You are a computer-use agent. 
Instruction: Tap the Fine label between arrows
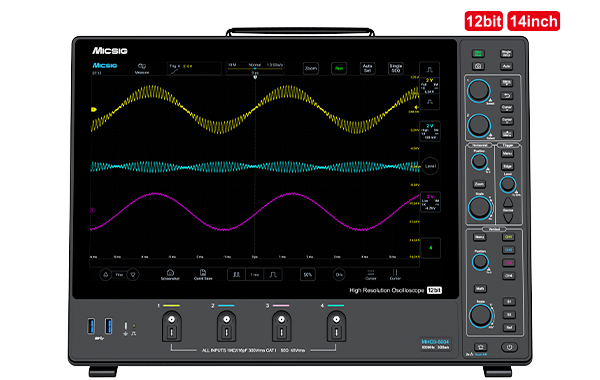pos(119,274)
